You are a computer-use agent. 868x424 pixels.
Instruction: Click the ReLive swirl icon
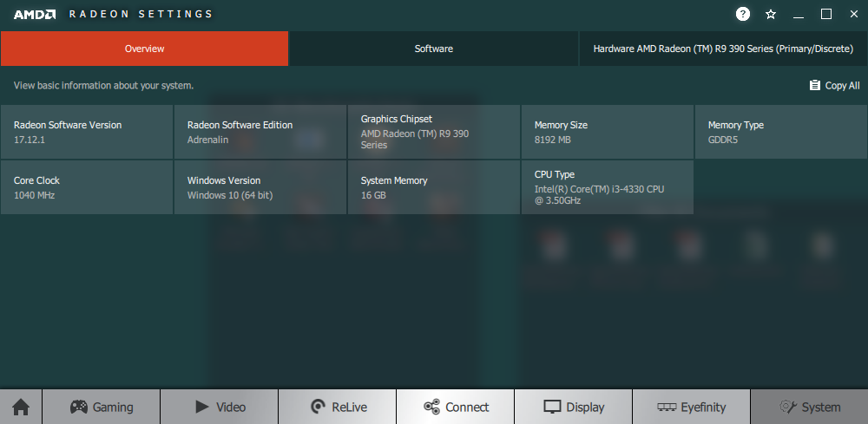pyautogui.click(x=319, y=407)
